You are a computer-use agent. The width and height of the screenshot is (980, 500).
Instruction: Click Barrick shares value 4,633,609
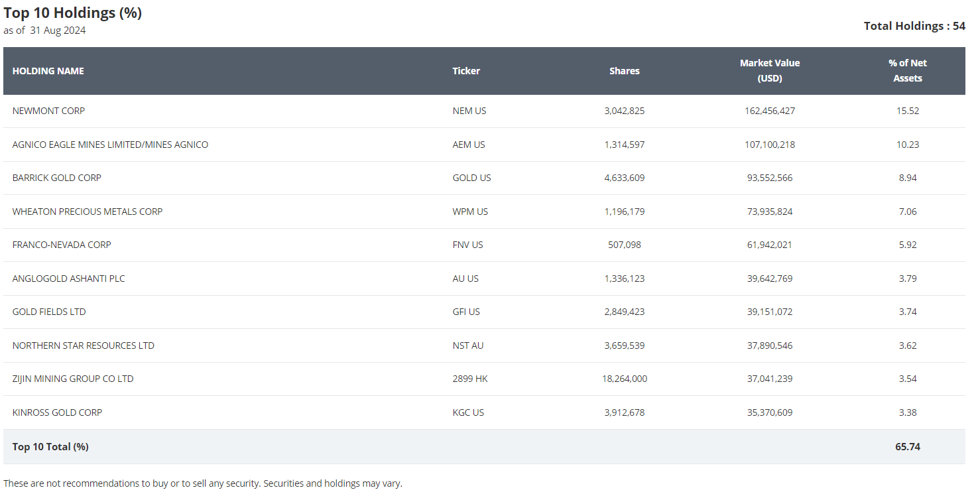(625, 178)
